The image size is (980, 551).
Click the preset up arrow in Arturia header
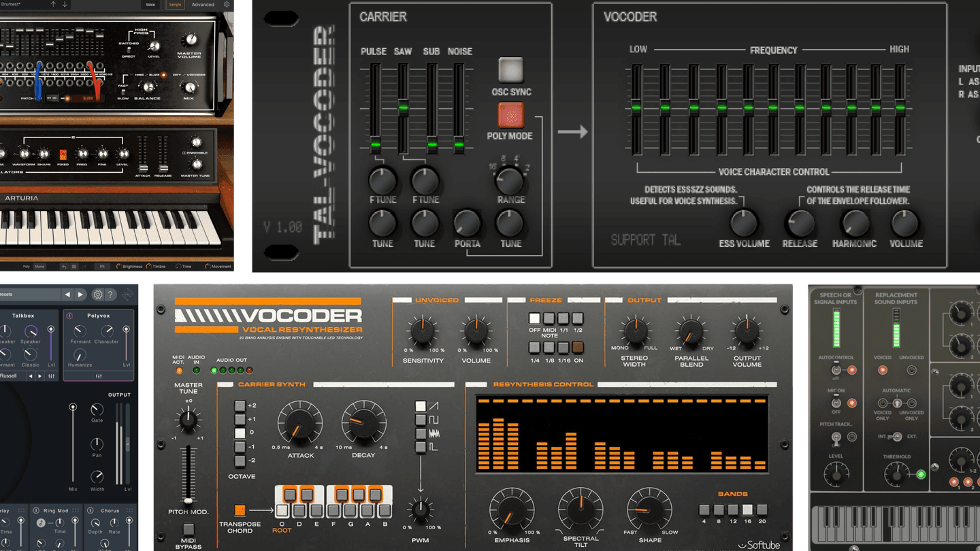tap(54, 4)
